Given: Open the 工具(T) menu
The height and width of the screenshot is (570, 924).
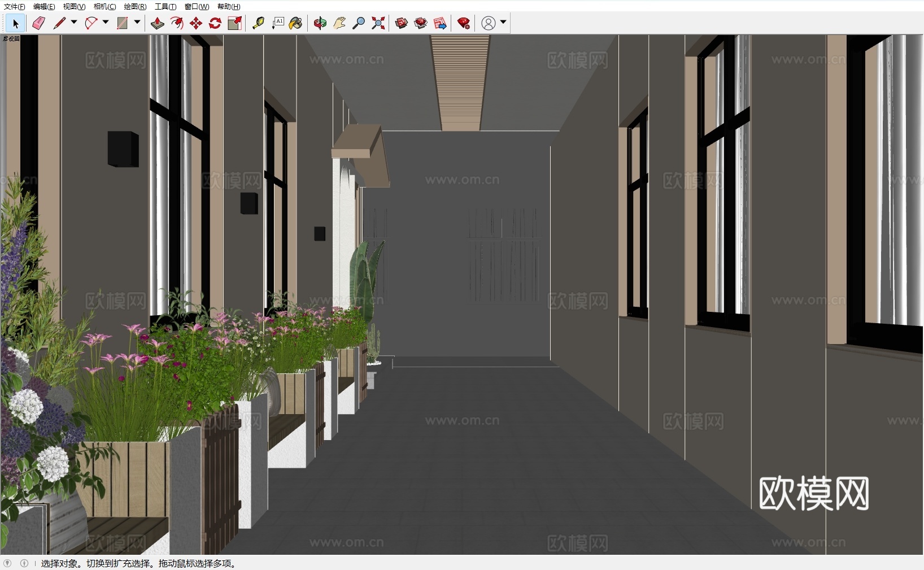Looking at the screenshot, I should pos(165,7).
